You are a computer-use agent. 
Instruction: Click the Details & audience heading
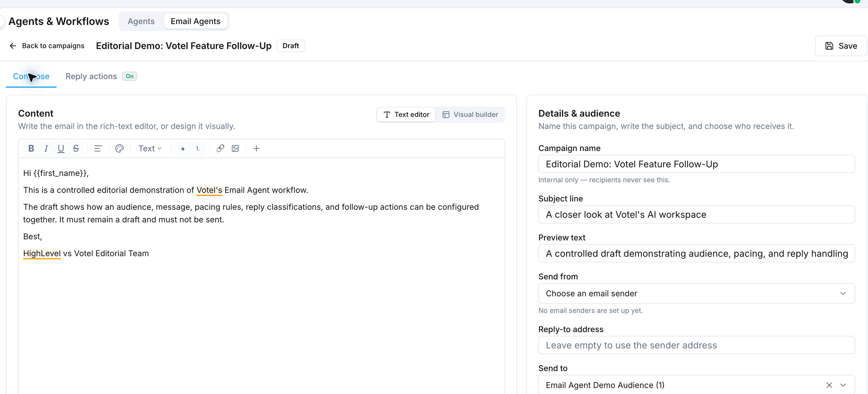[579, 113]
